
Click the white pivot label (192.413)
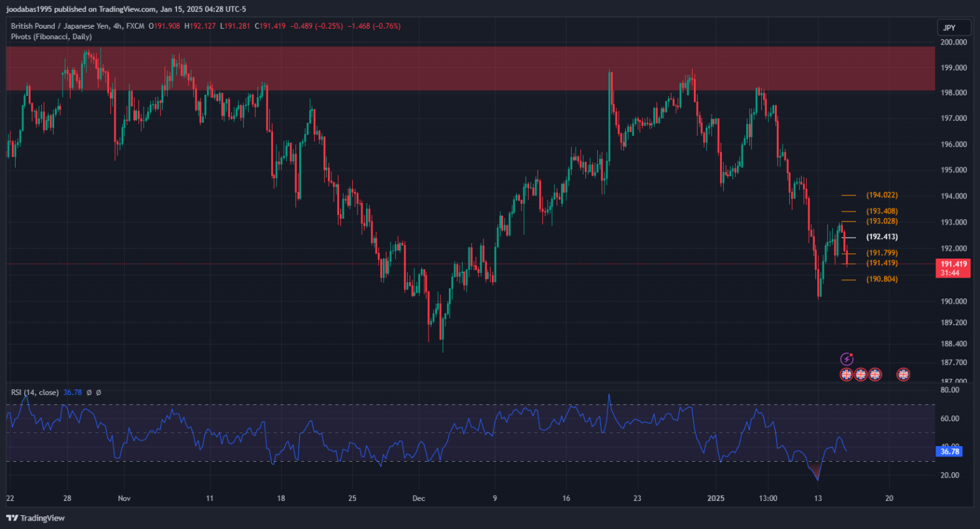(x=882, y=237)
